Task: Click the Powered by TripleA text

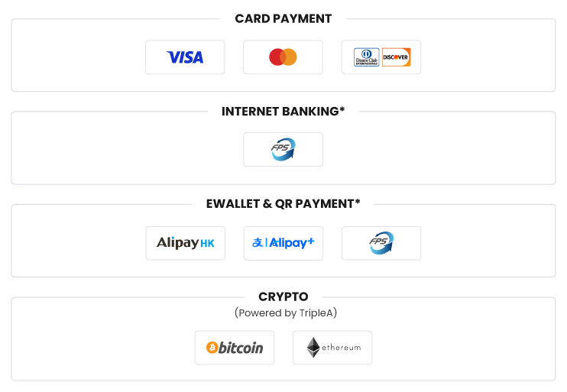Action: pyautogui.click(x=286, y=313)
